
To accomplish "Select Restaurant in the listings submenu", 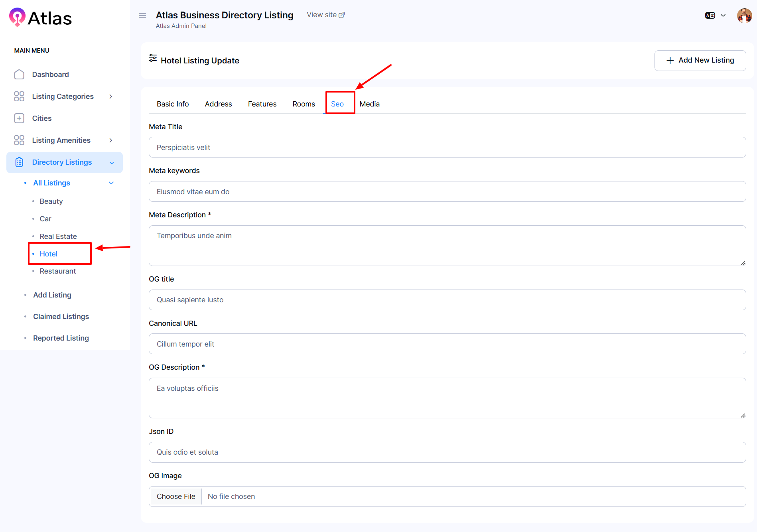I will (58, 271).
